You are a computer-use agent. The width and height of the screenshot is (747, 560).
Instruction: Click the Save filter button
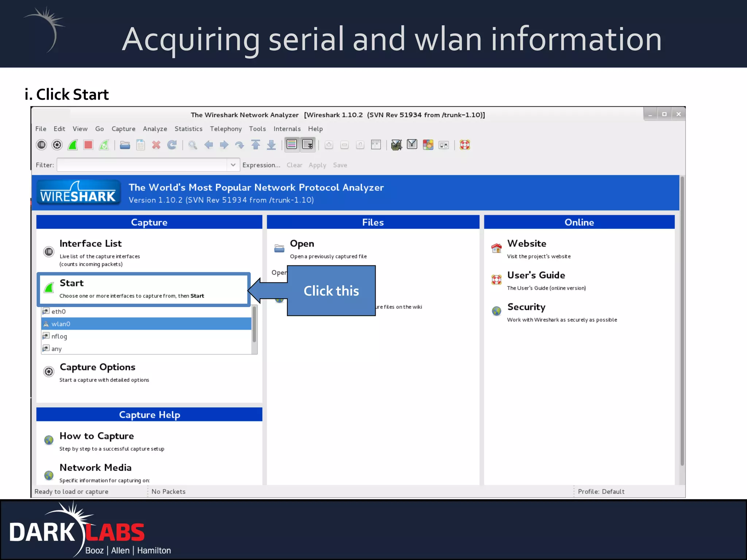(340, 165)
